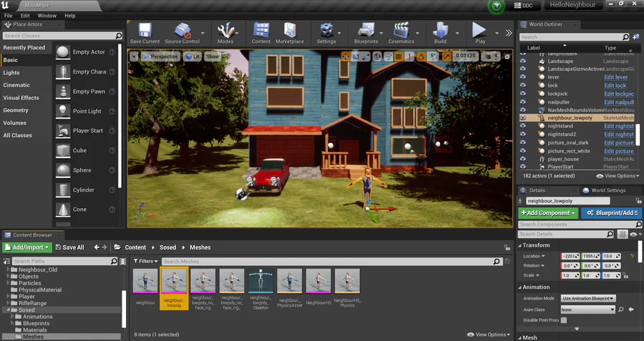This screenshot has width=644, height=341.
Task: Open the Edit menu
Action: coord(25,16)
